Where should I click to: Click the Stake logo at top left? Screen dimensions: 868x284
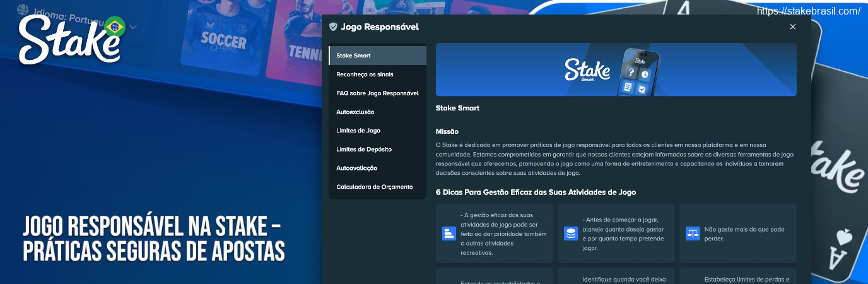pos(71,39)
